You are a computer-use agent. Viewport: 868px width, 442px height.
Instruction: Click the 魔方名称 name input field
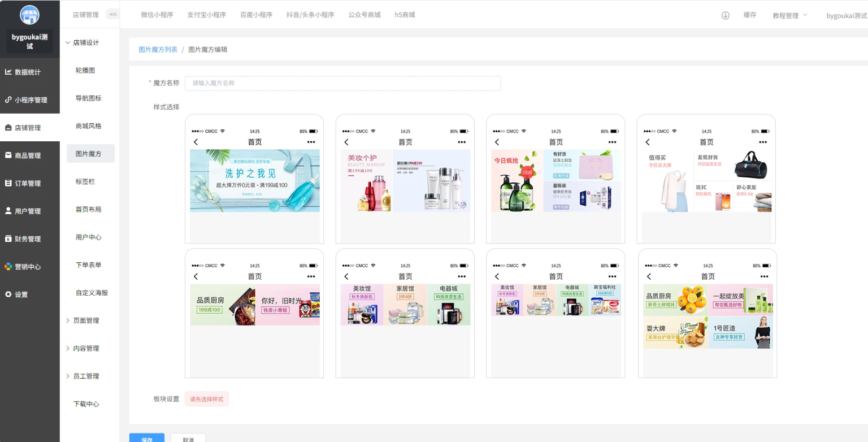point(342,83)
